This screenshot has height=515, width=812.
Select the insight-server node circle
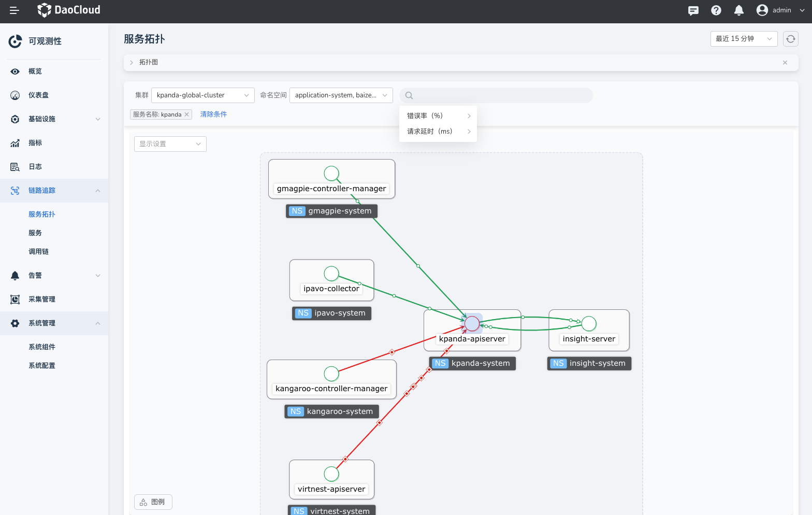click(589, 324)
